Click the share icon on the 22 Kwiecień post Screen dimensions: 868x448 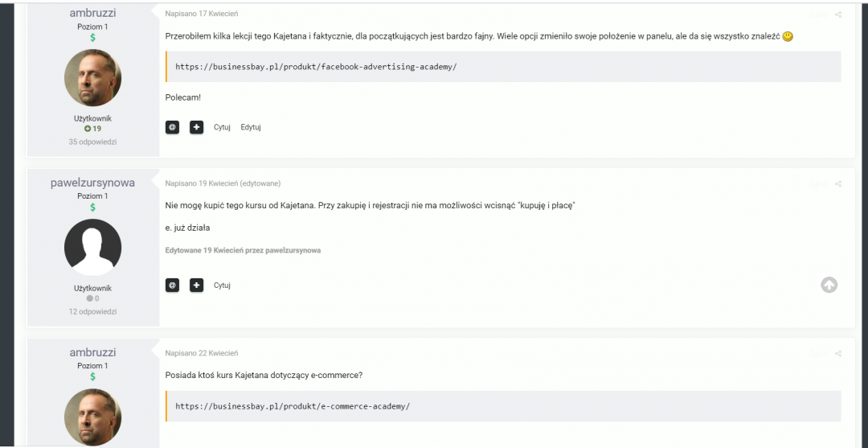click(x=838, y=354)
